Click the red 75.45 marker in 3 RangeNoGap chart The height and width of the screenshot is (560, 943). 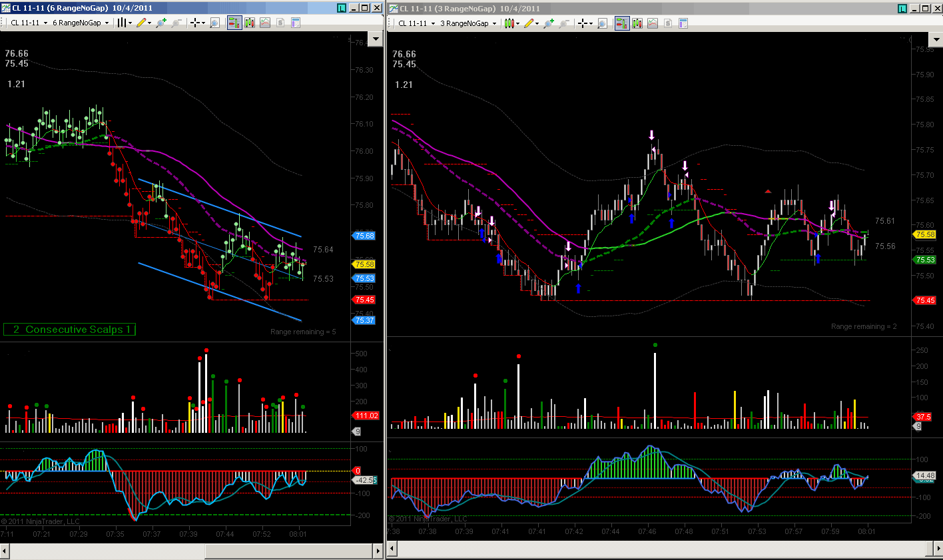point(925,300)
